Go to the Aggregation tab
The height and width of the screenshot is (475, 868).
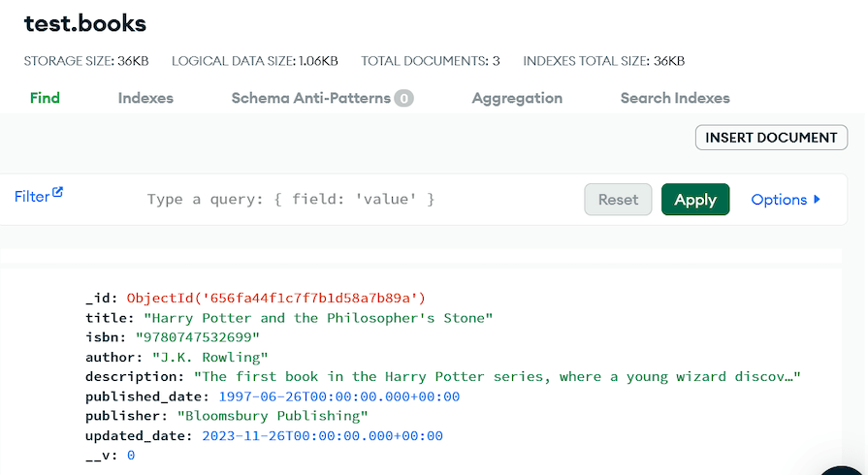517,98
